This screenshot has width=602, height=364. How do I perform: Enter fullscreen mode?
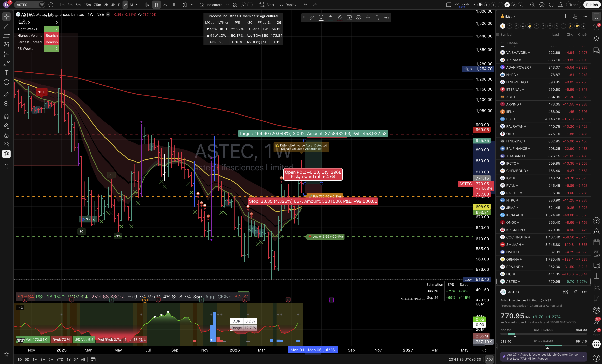(551, 5)
